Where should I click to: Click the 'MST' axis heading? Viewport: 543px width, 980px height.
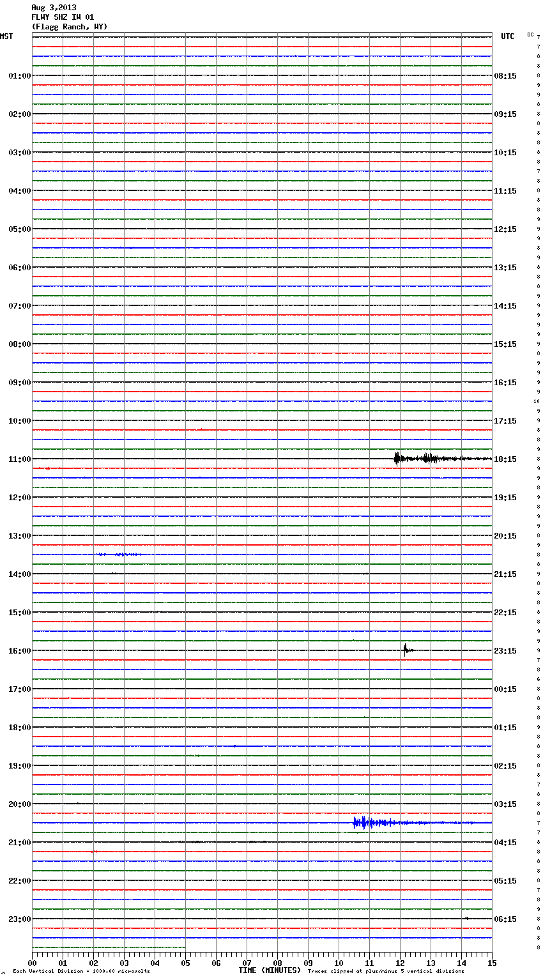point(6,36)
